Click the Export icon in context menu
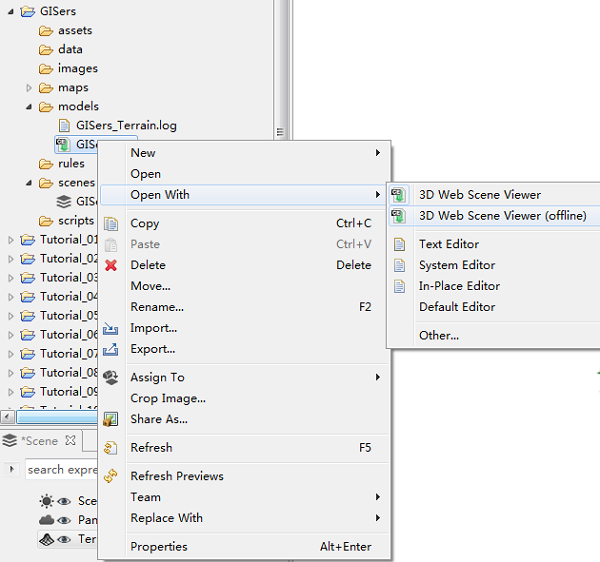Screen dimensions: 600x562 111,349
